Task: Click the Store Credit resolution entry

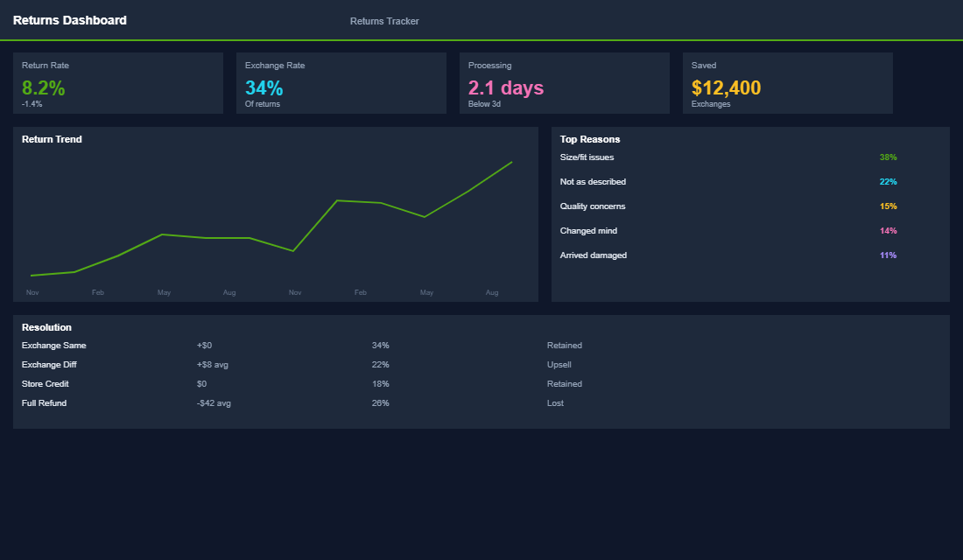Action: click(x=45, y=383)
